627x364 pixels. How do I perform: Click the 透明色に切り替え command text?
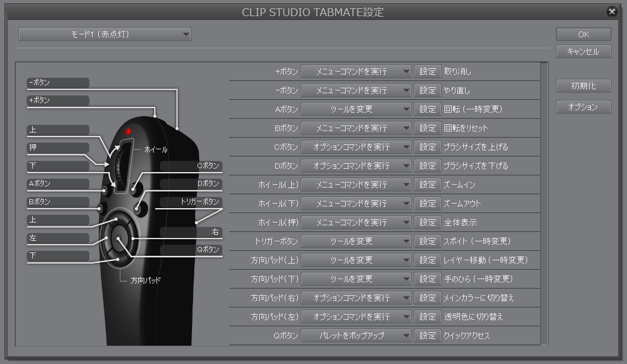tap(473, 317)
